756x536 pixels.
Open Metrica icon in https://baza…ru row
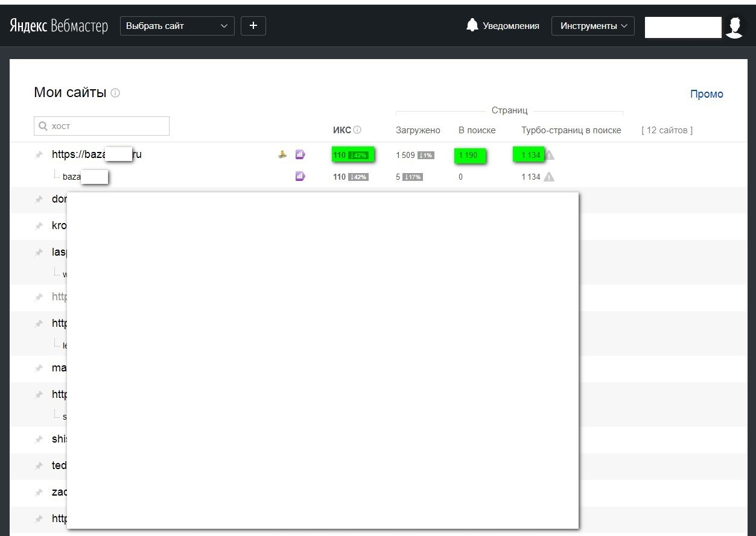point(300,154)
